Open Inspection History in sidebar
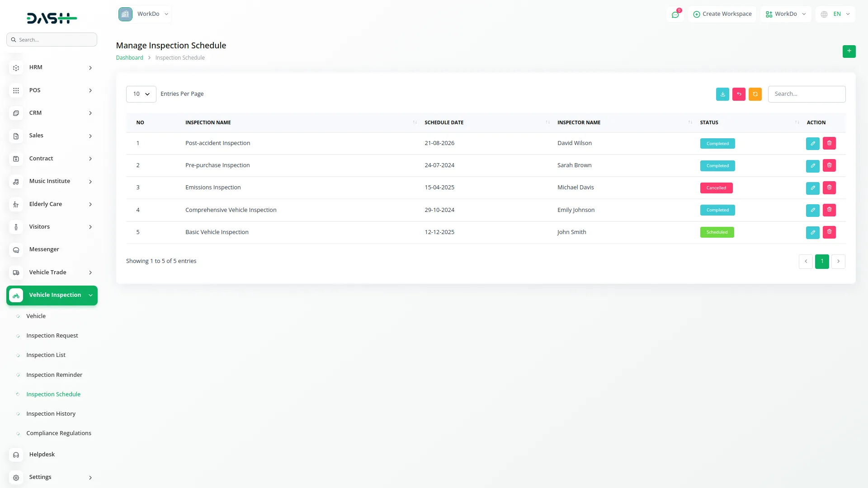The width and height of the screenshot is (868, 488). click(51, 413)
